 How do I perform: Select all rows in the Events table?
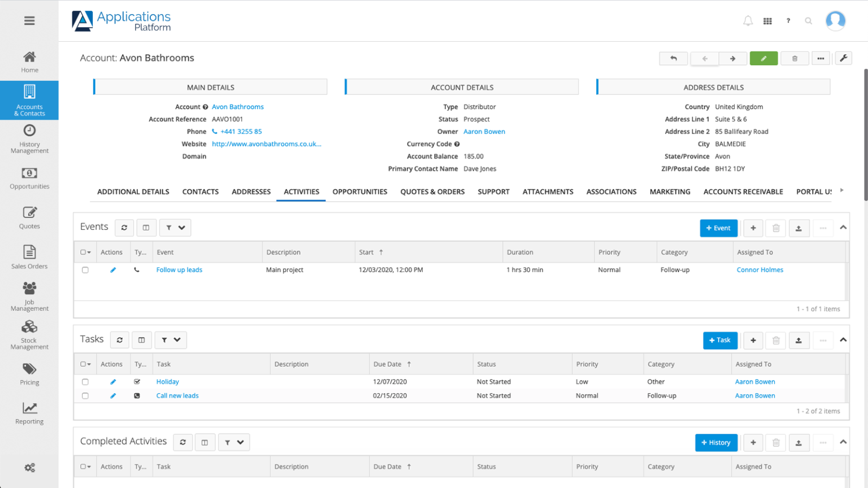(x=83, y=252)
